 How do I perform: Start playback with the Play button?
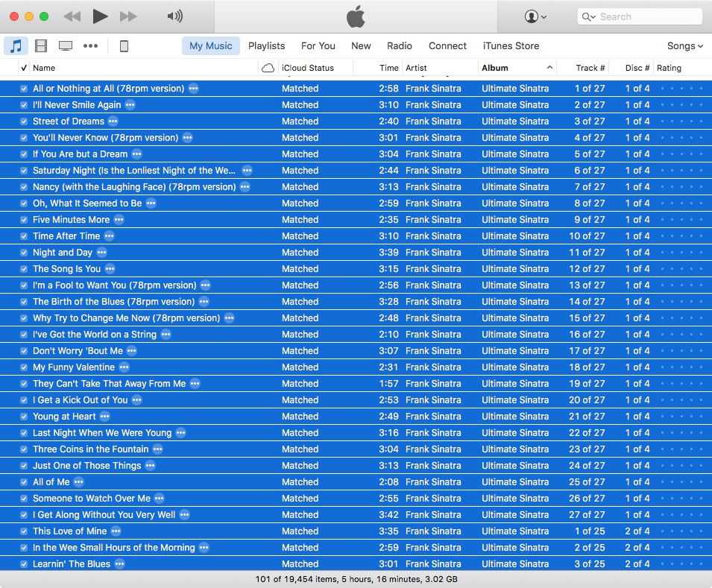[x=100, y=16]
